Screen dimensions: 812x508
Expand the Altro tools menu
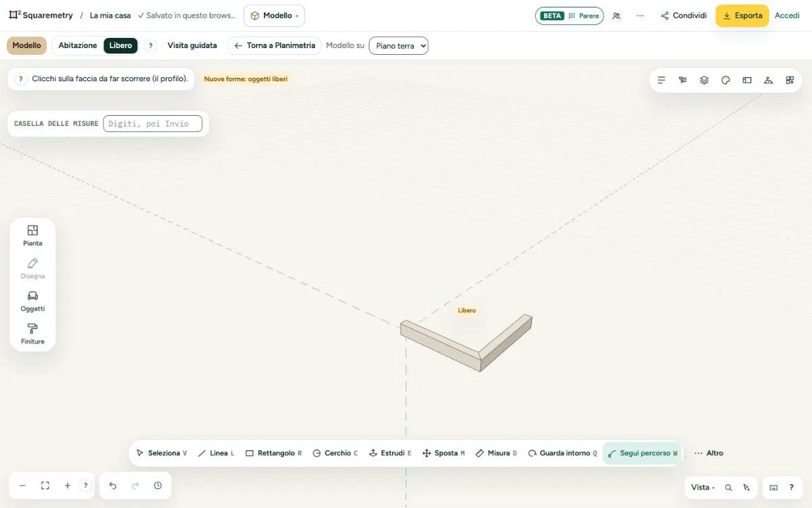coord(709,453)
